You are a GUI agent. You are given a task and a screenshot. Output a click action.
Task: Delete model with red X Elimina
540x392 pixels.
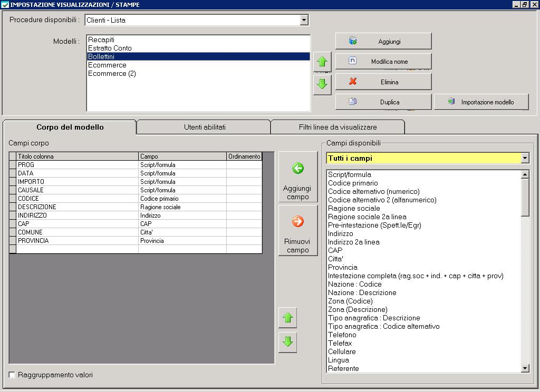point(383,82)
